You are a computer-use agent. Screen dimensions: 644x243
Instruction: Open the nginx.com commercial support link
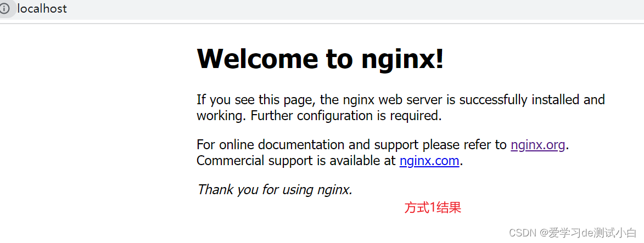click(429, 161)
